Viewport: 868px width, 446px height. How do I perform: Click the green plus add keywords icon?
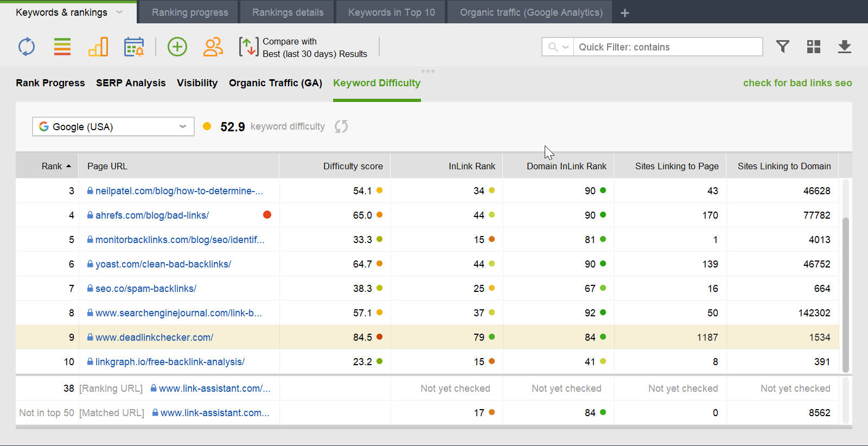point(177,47)
